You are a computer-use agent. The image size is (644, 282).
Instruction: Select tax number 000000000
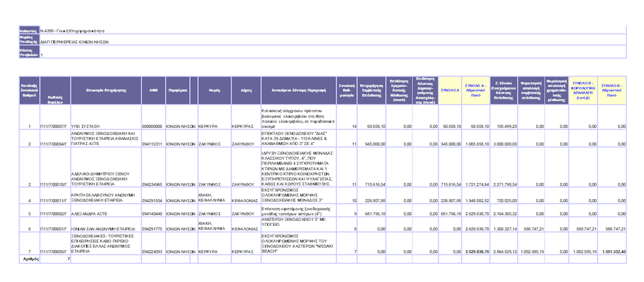click(153, 126)
